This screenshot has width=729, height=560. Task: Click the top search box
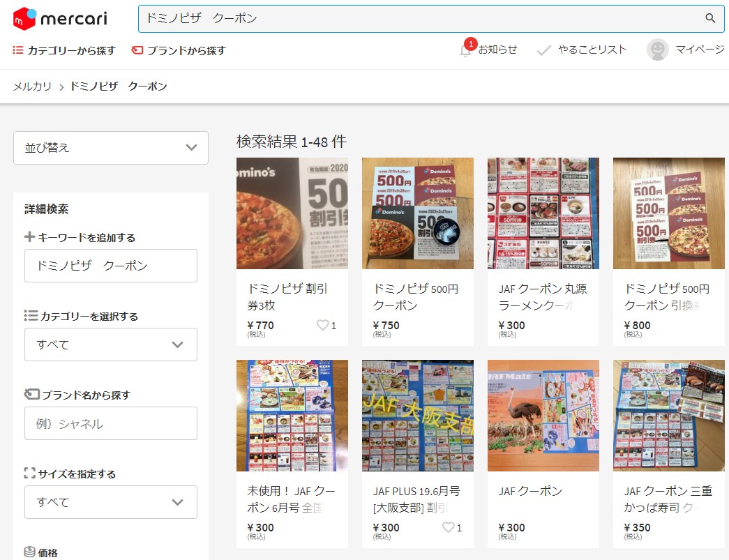[431, 19]
